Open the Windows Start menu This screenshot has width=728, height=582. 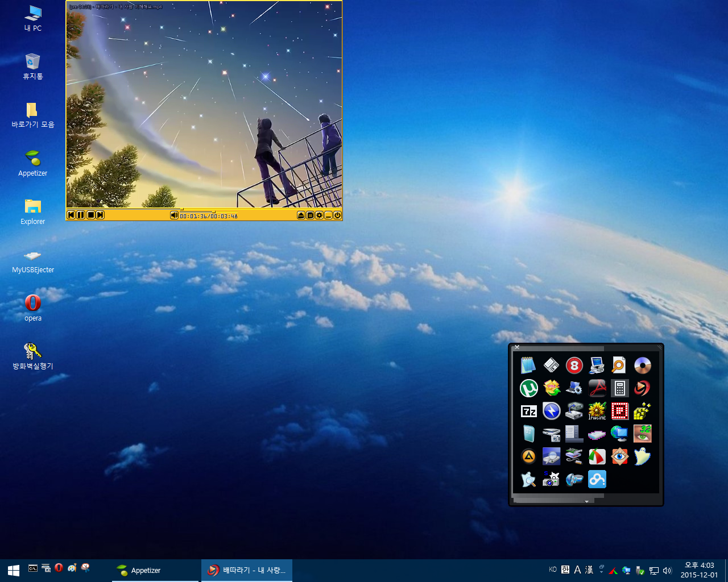point(14,570)
